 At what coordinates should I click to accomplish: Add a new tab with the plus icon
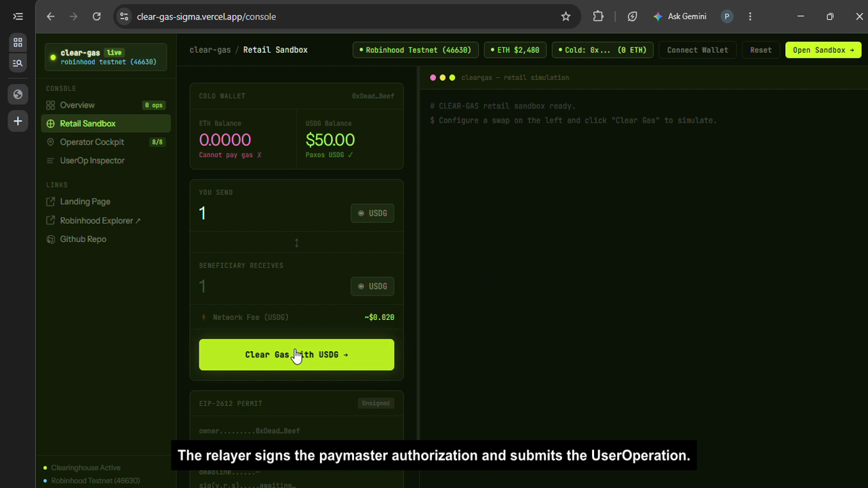point(18,121)
